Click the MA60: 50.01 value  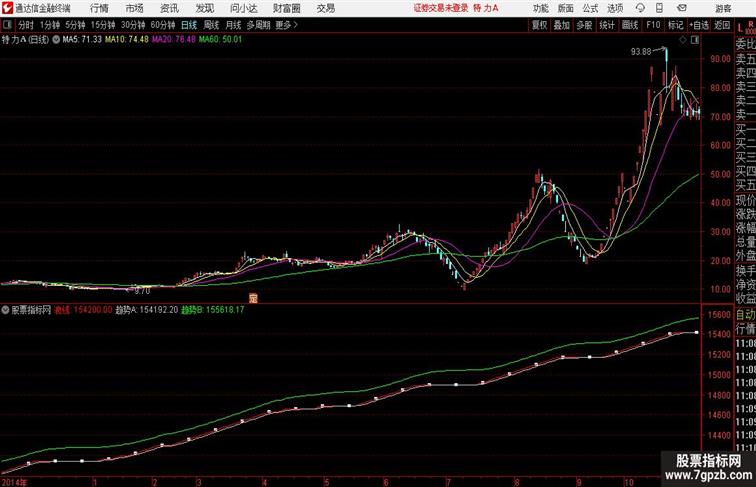220,40
